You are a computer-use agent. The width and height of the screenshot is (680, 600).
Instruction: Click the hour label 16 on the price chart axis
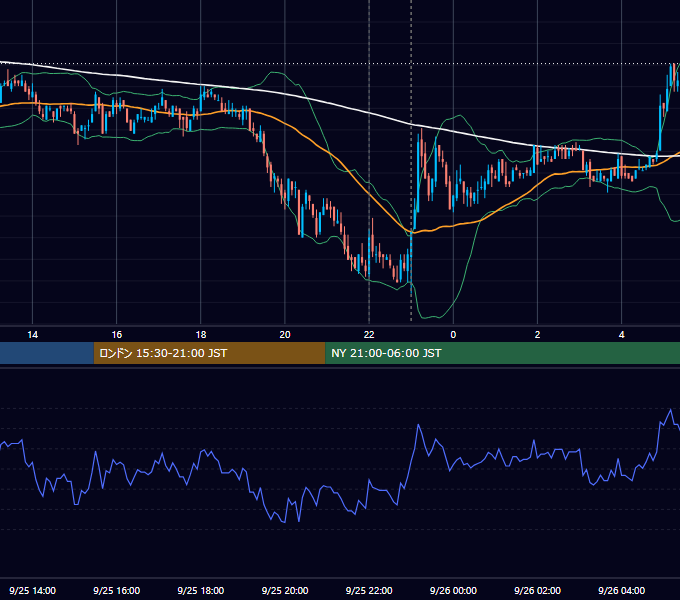(117, 335)
